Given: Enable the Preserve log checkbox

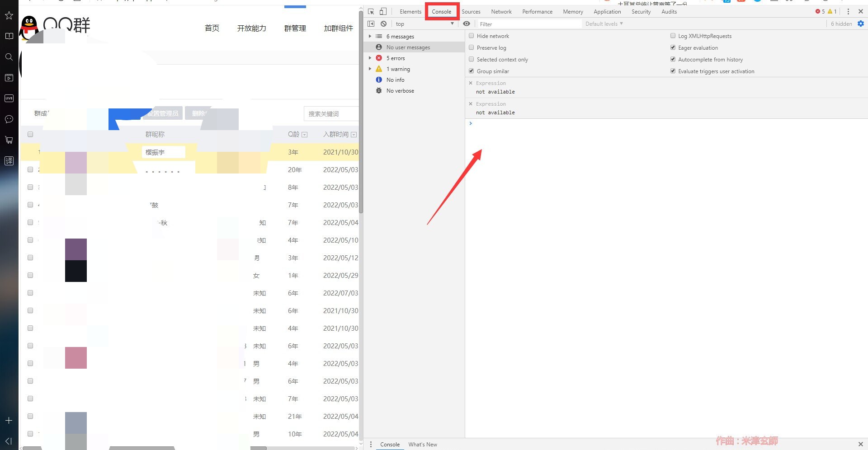Looking at the screenshot, I should [472, 47].
